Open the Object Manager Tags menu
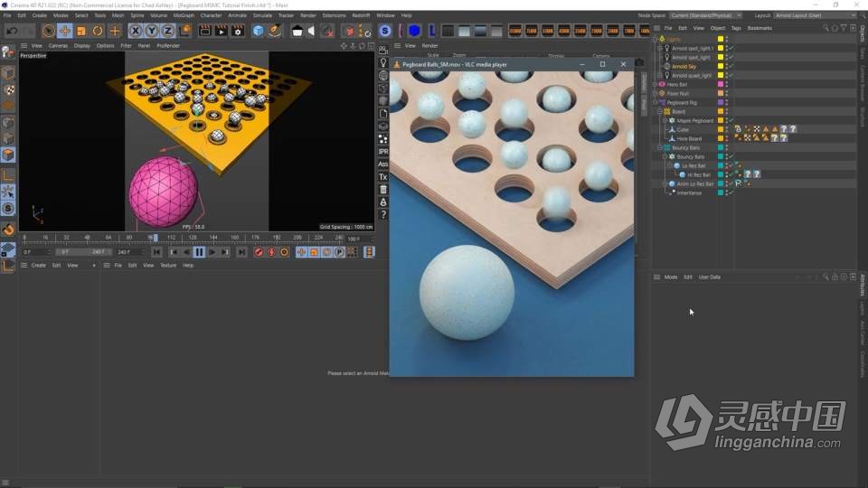Screen dimensions: 868x488 (736, 28)
